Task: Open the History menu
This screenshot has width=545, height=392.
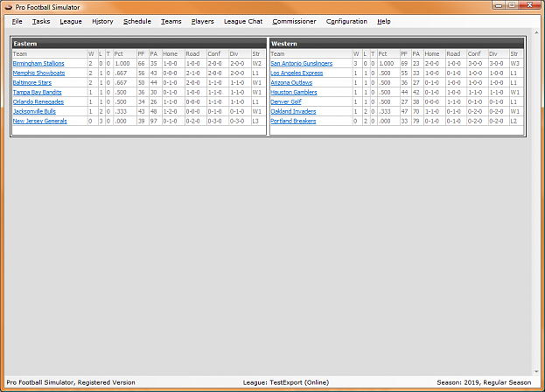Action: [102, 21]
